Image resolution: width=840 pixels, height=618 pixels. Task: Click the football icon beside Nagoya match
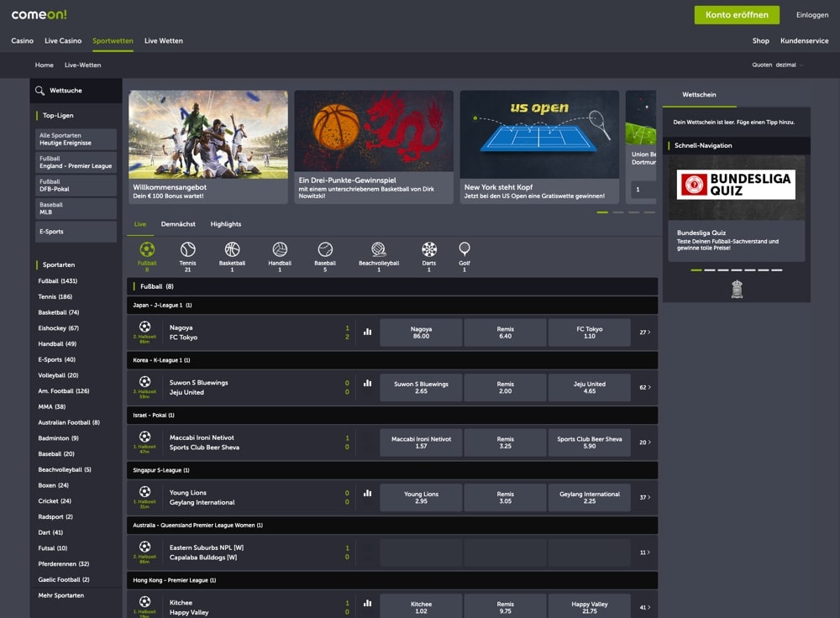[x=144, y=327]
